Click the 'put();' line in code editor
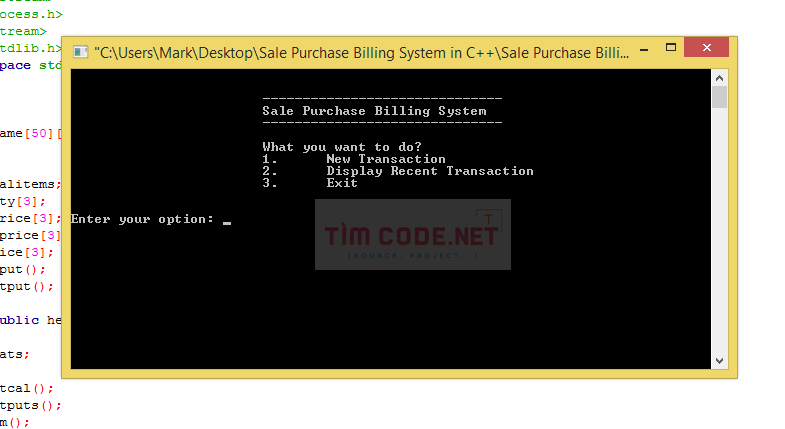The height and width of the screenshot is (429, 785). (x=23, y=269)
